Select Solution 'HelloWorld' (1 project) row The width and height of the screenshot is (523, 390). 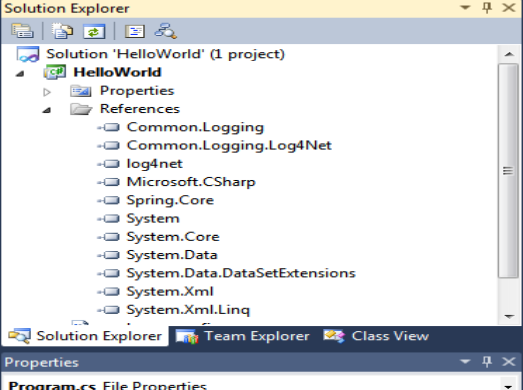165,54
